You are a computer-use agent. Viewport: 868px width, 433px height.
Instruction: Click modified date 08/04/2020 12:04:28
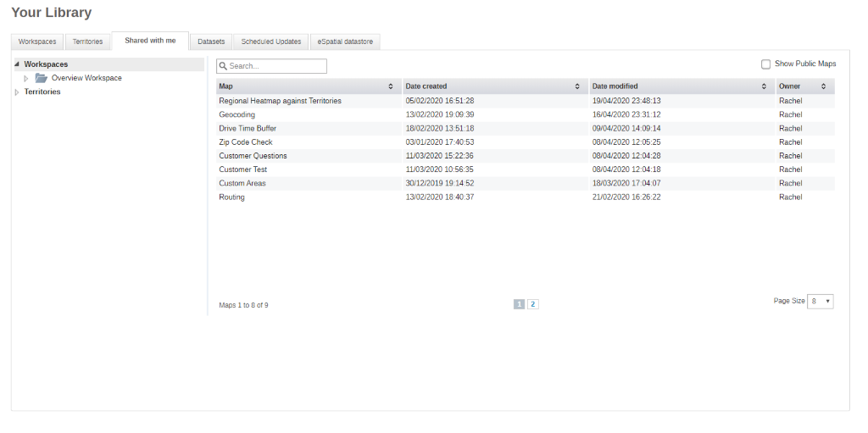626,156
